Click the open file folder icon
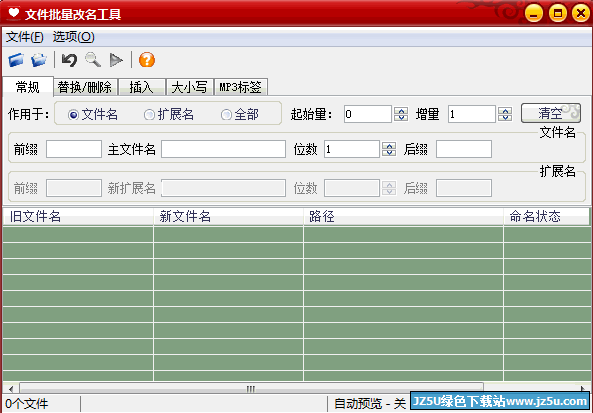 coord(16,60)
